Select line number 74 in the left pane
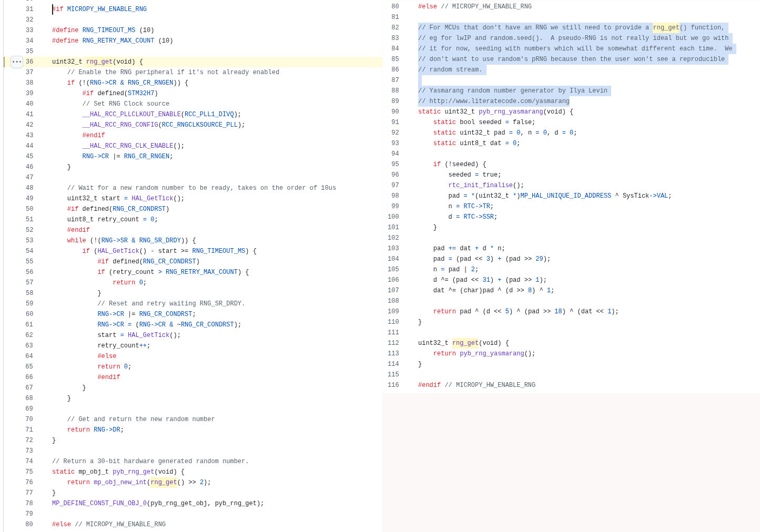Image resolution: width=760 pixels, height=532 pixels. 29,461
